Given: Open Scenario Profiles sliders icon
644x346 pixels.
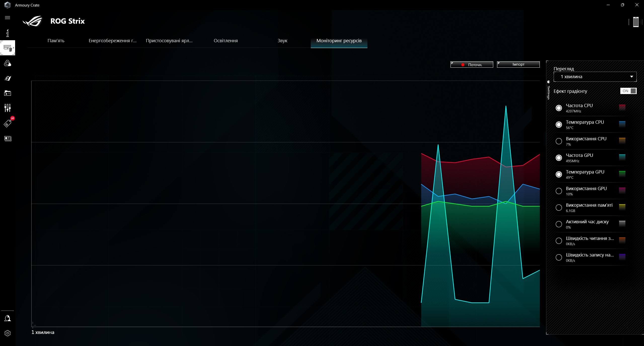Looking at the screenshot, I should point(8,108).
